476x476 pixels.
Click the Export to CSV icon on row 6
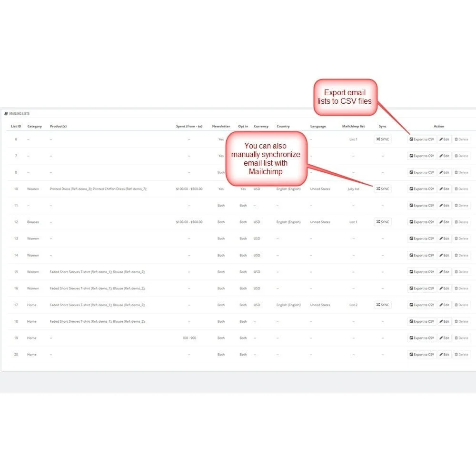pos(412,139)
